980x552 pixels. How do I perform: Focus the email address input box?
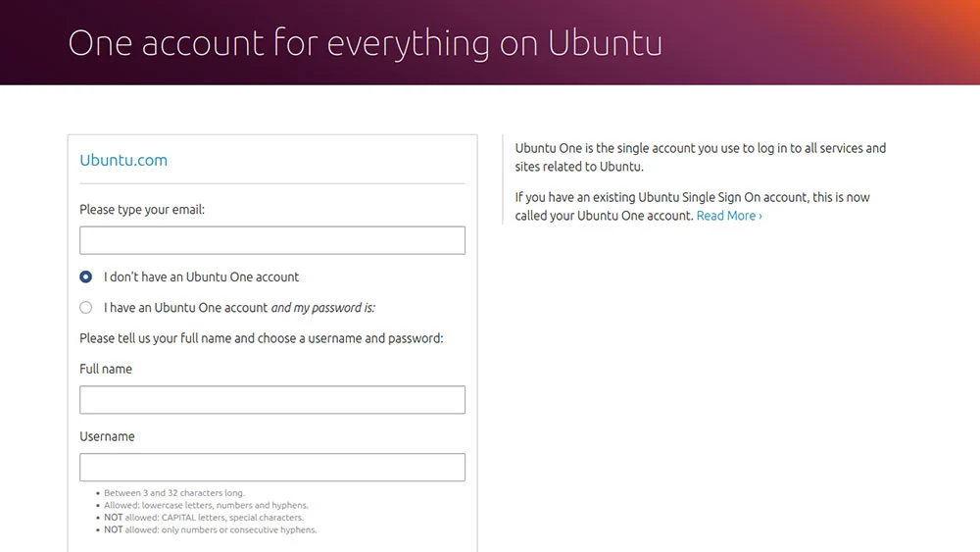(271, 240)
